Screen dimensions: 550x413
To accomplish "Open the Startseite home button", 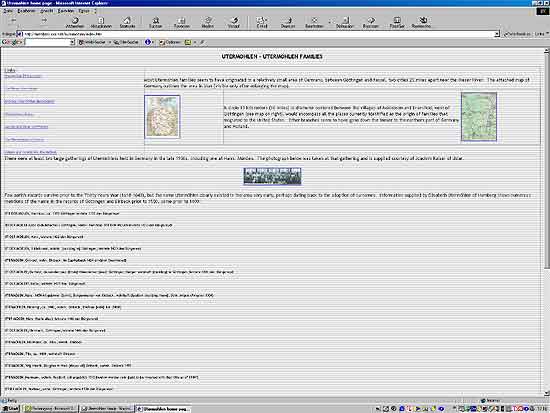I will pos(127,22).
